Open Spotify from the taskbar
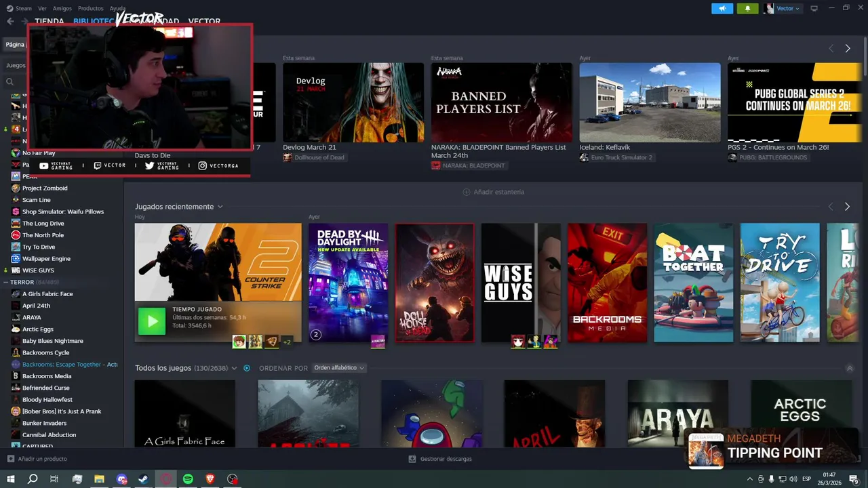Image resolution: width=868 pixels, height=488 pixels. [x=188, y=479]
